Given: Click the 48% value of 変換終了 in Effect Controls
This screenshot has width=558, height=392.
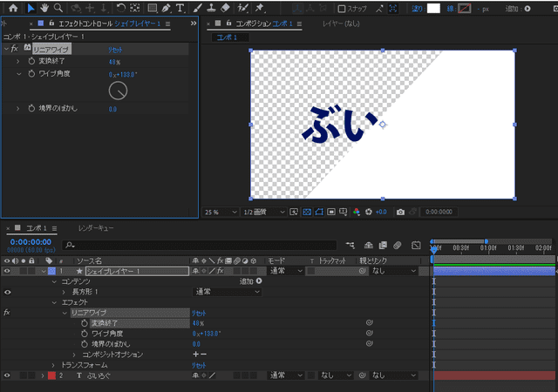Looking at the screenshot, I should pos(114,62).
